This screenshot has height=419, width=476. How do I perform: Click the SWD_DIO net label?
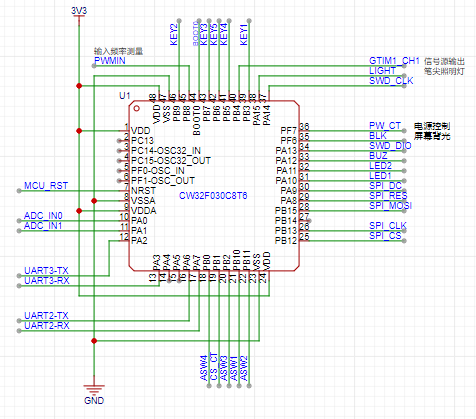coord(390,146)
